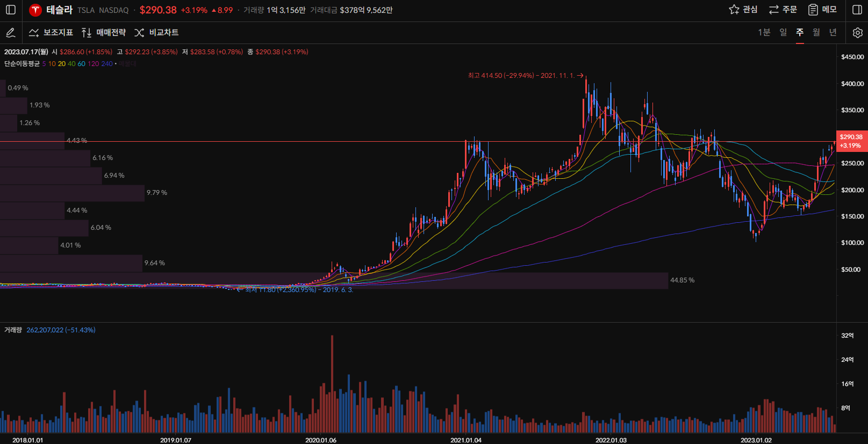Click the TSLA ticker symbol text
The height and width of the screenshot is (444, 868).
[86, 10]
